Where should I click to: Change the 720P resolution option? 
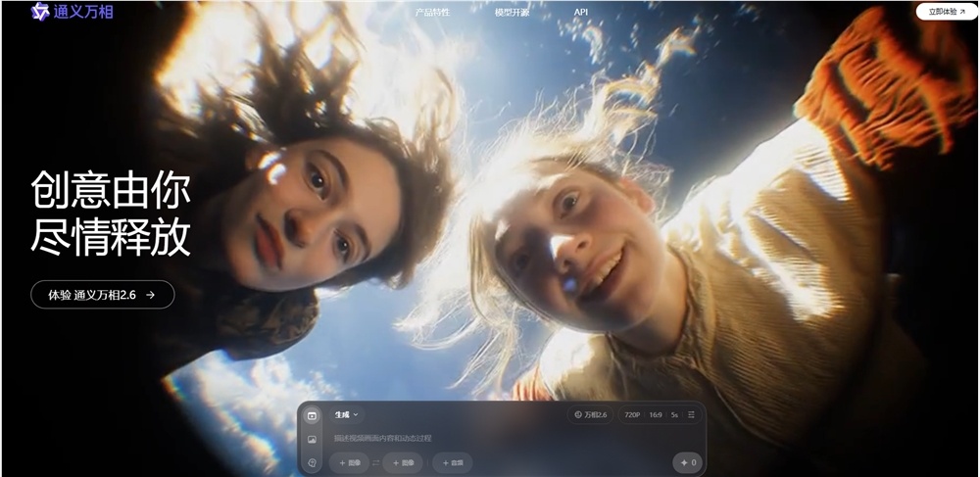tap(632, 415)
